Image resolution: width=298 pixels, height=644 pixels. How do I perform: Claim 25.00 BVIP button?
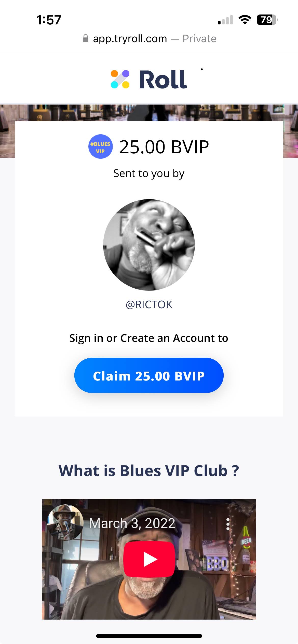(x=149, y=375)
